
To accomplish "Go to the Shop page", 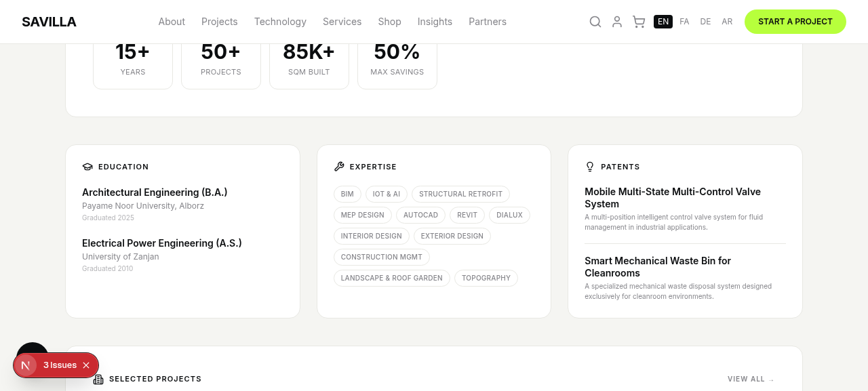I will click(x=390, y=22).
